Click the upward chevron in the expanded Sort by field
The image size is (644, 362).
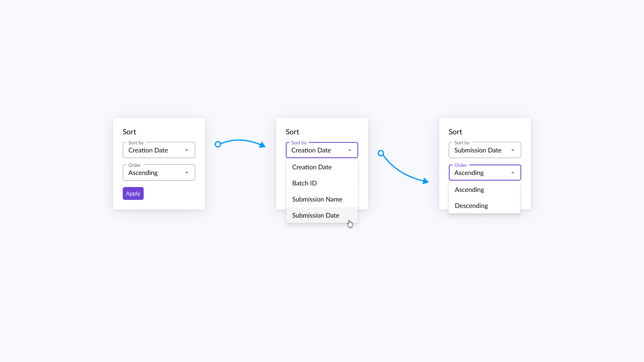(350, 150)
